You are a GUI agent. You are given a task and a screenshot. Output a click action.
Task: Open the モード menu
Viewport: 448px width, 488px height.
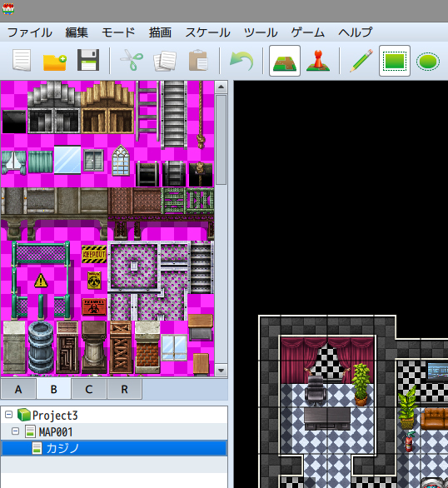(118, 32)
